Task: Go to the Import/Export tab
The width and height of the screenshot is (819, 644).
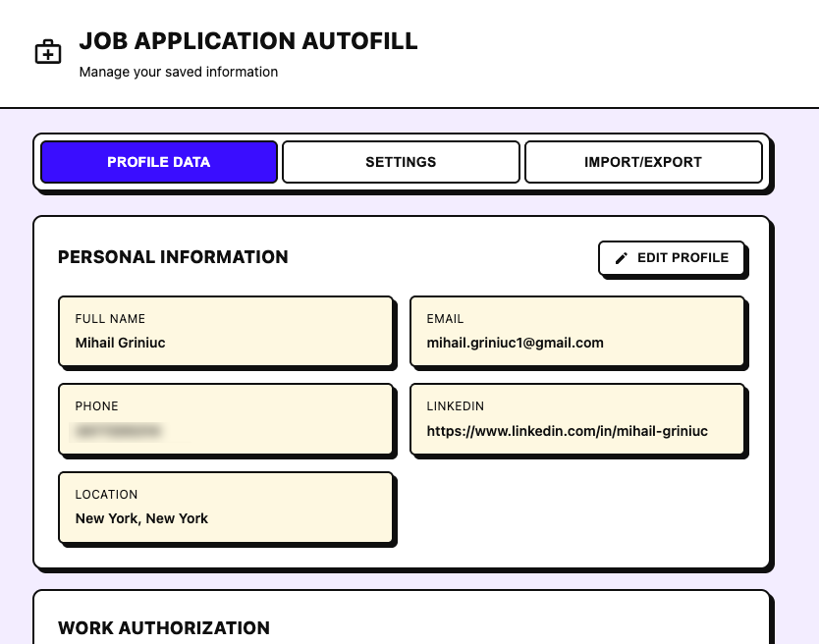Action: pyautogui.click(x=643, y=162)
